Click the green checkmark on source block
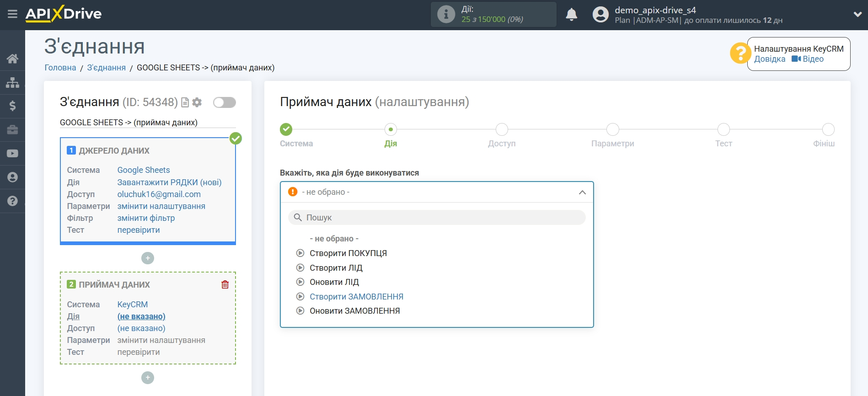 click(236, 138)
